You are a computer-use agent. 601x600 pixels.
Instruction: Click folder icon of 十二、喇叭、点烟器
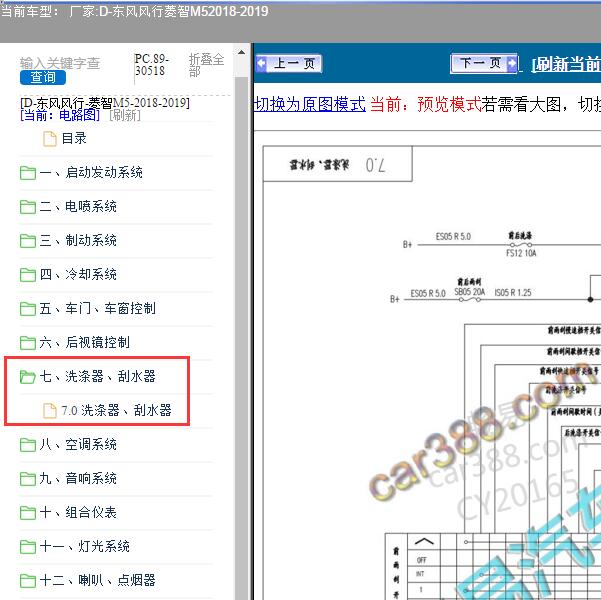(28, 581)
